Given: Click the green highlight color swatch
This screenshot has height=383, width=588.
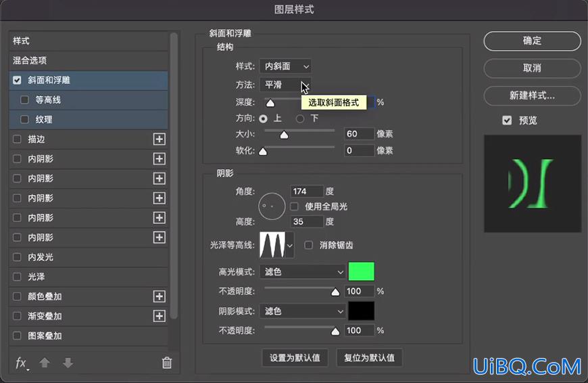Looking at the screenshot, I should [x=361, y=271].
